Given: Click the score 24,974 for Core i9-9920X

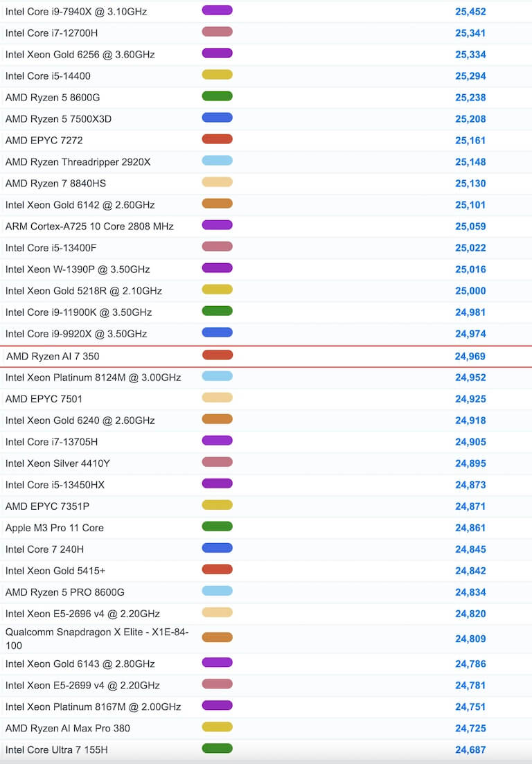Looking at the screenshot, I should point(470,334).
